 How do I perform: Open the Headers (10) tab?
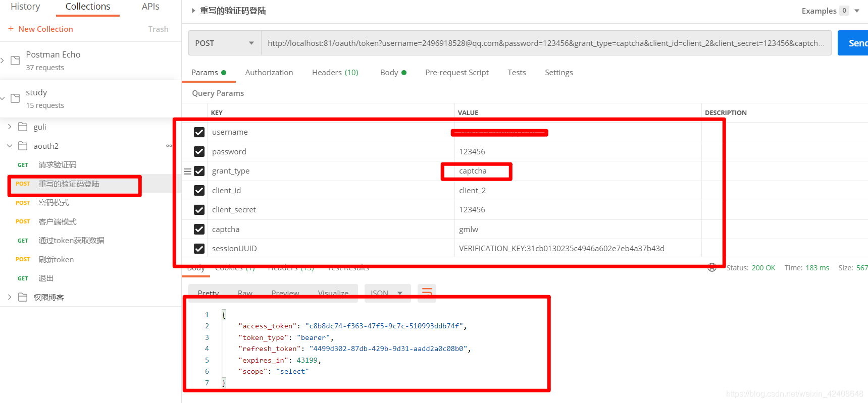point(335,73)
